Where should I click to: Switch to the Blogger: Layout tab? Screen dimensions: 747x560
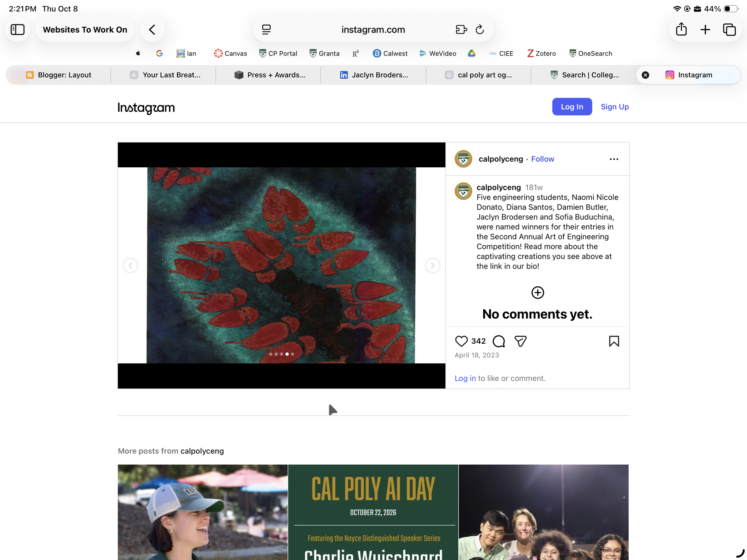tap(59, 75)
